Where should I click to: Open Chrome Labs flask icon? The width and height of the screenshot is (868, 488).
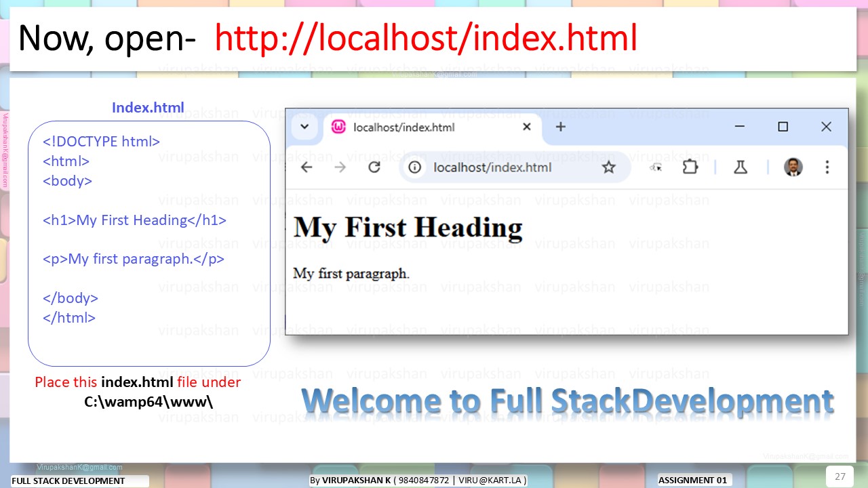(741, 167)
